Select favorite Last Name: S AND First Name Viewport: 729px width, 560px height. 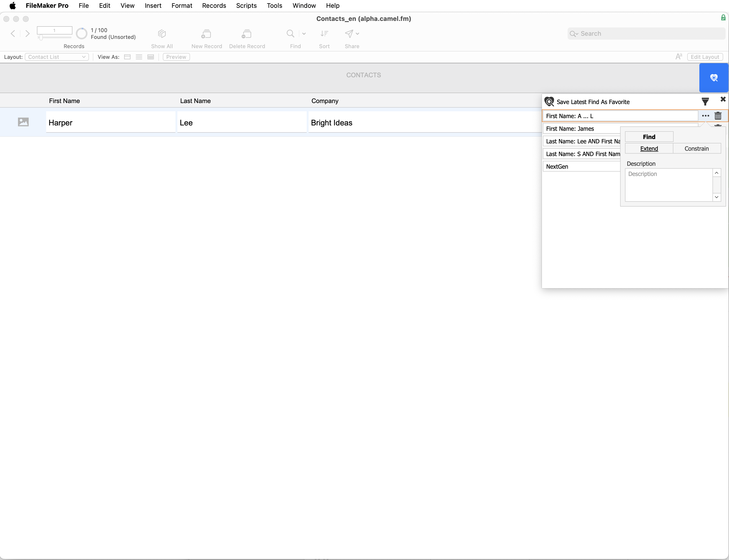(x=581, y=154)
